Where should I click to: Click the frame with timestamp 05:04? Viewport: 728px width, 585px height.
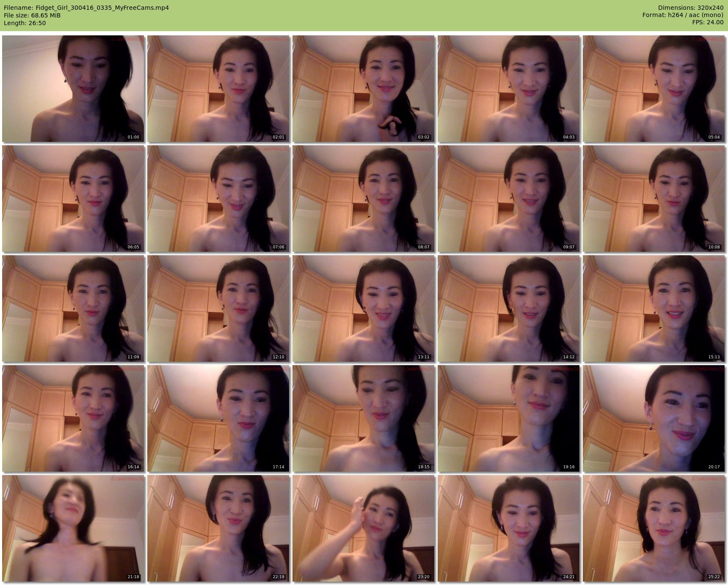[x=653, y=89]
